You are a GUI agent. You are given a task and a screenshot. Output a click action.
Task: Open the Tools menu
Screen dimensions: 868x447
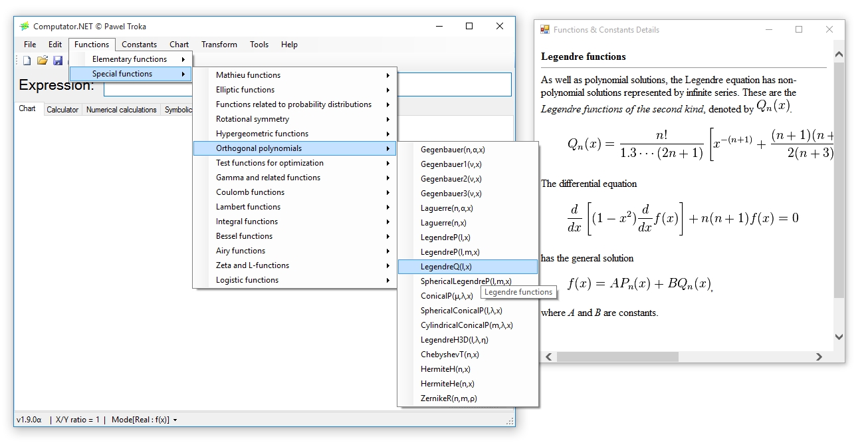(259, 45)
